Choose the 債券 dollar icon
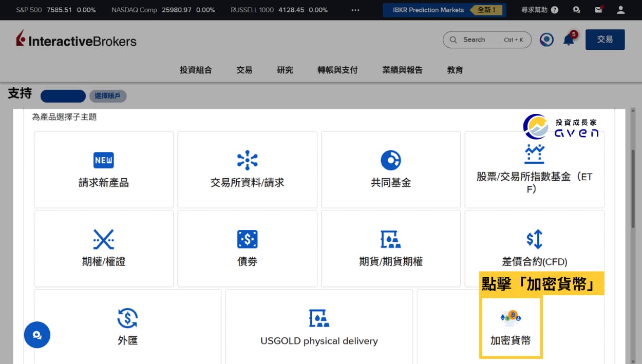Viewport: 642px width, 364px height. pyautogui.click(x=247, y=239)
